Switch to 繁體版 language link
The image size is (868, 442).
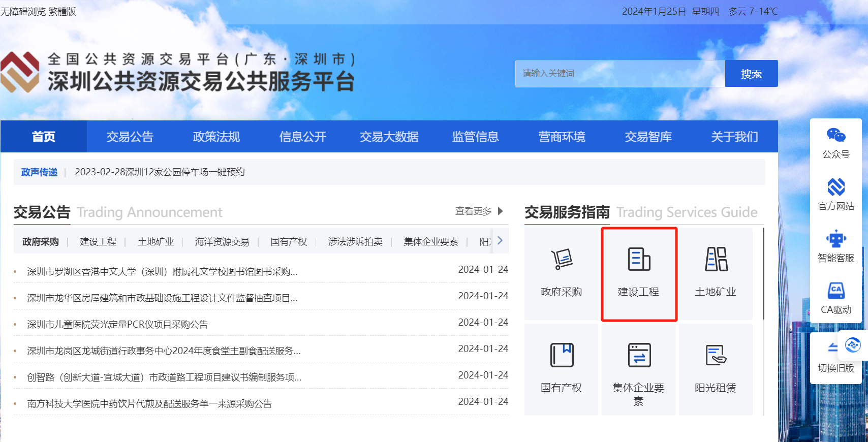(62, 11)
